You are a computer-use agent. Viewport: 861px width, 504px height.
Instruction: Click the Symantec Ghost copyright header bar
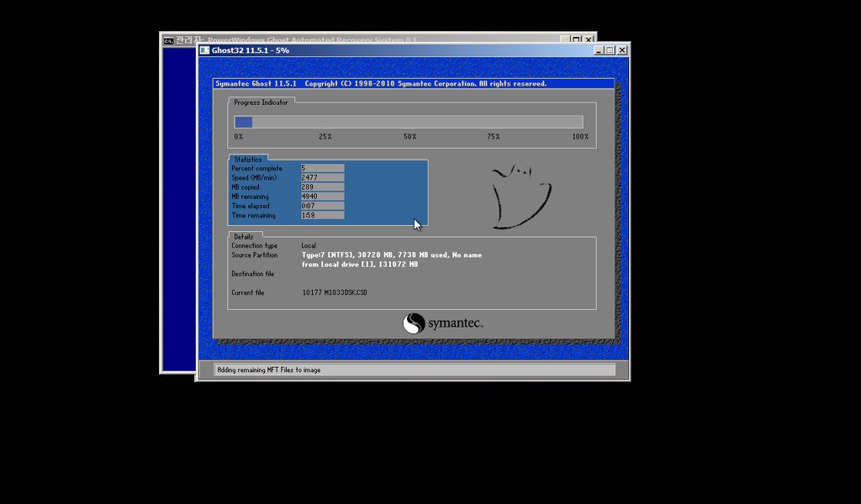412,83
